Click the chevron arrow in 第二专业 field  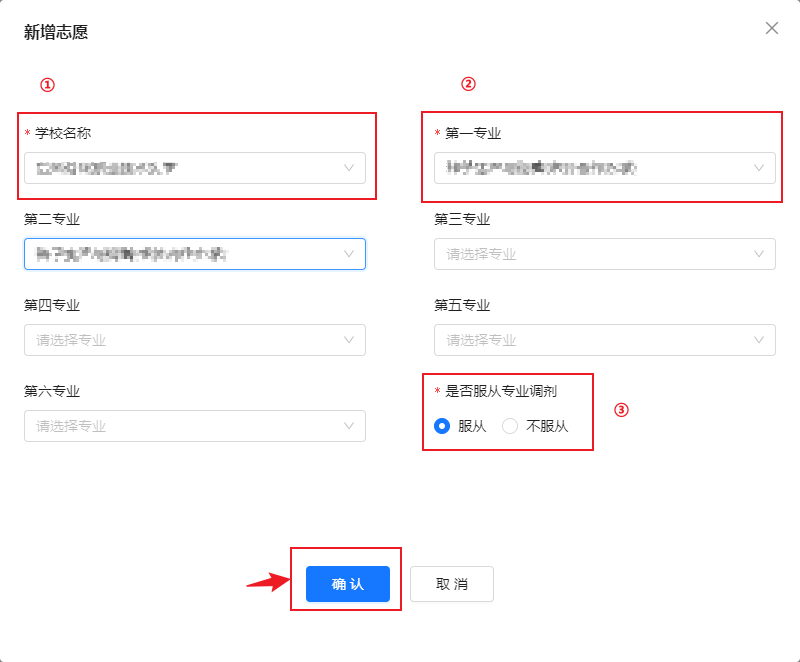[x=349, y=254]
